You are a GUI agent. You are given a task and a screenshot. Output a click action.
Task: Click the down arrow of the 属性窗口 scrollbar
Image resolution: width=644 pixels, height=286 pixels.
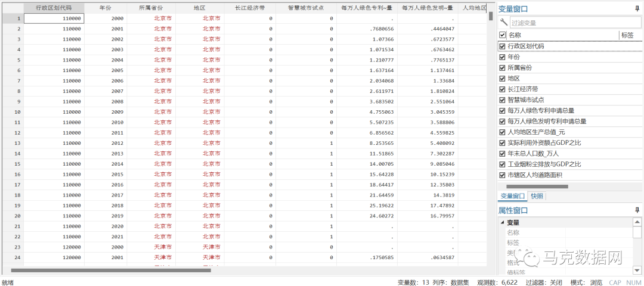[637, 270]
